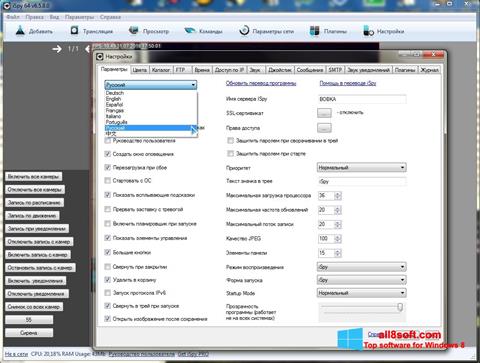Click Помощь в переводе iSpy link

tap(348, 83)
